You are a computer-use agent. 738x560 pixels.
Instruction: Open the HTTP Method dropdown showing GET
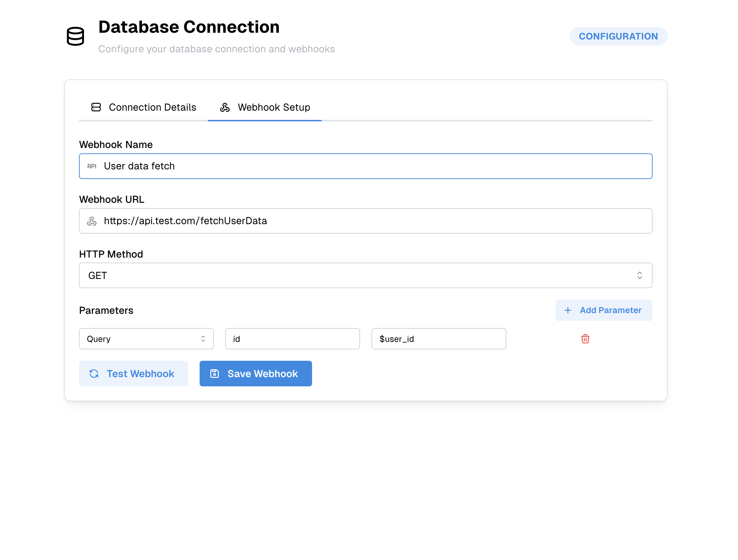(365, 275)
